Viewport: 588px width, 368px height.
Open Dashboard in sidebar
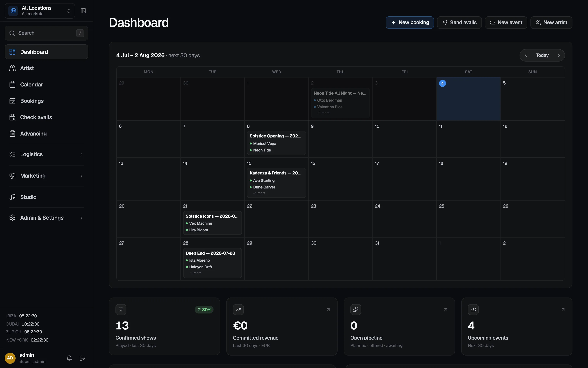pyautogui.click(x=46, y=52)
